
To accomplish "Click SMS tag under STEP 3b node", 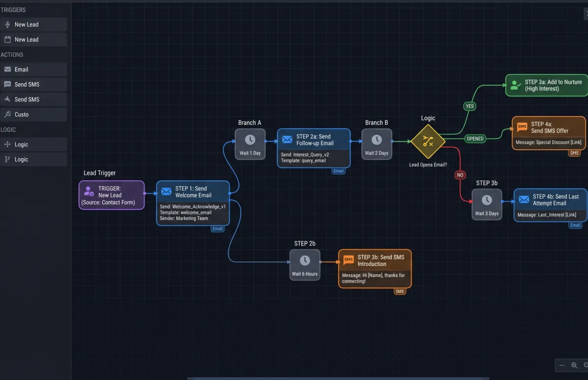I will (400, 291).
